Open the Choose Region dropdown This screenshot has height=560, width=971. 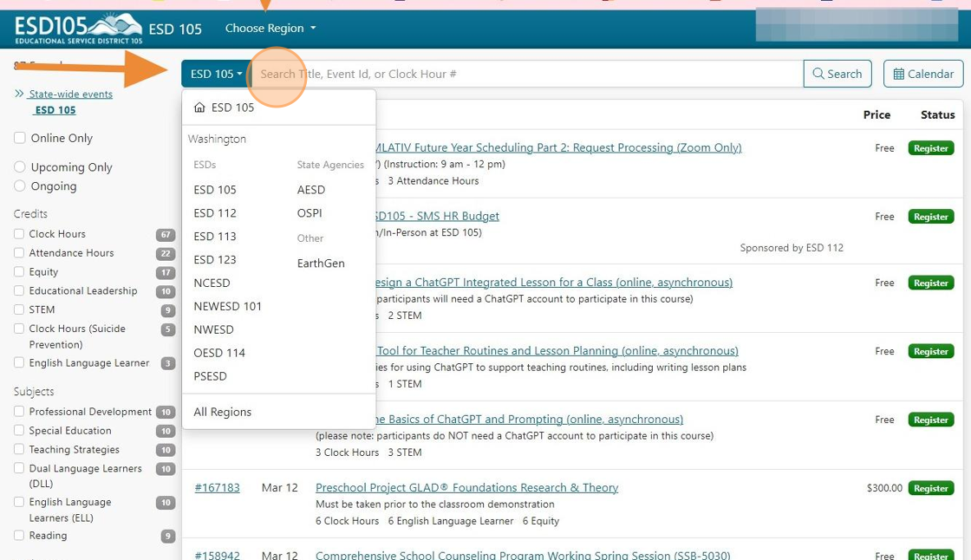(x=270, y=28)
